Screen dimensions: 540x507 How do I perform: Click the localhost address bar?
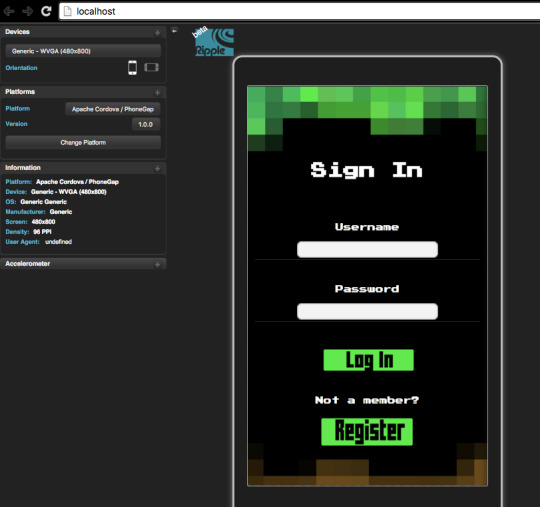[x=300, y=11]
